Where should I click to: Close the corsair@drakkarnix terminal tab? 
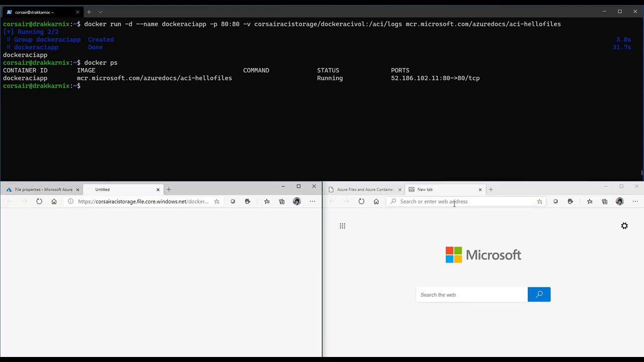click(x=77, y=12)
